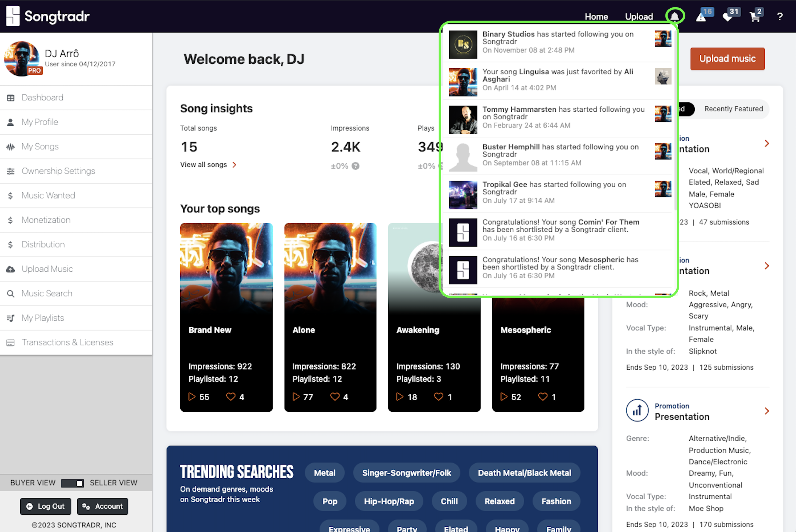Click the Ownership Settings sliders icon
Screen dimensions: 796x532
click(x=10, y=171)
